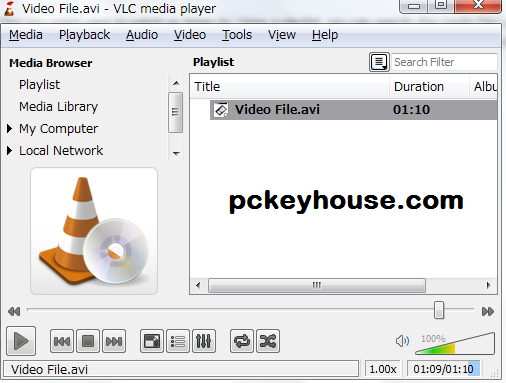Click the volume level slider
This screenshot has height=383, width=506.
(455, 343)
